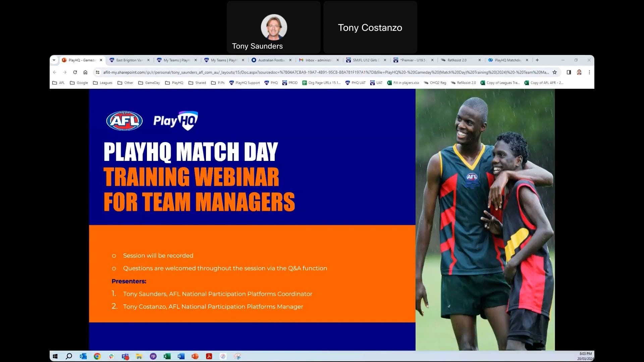Open the tab search dropdown arrow
Image resolution: width=644 pixels, height=362 pixels.
pyautogui.click(x=54, y=60)
